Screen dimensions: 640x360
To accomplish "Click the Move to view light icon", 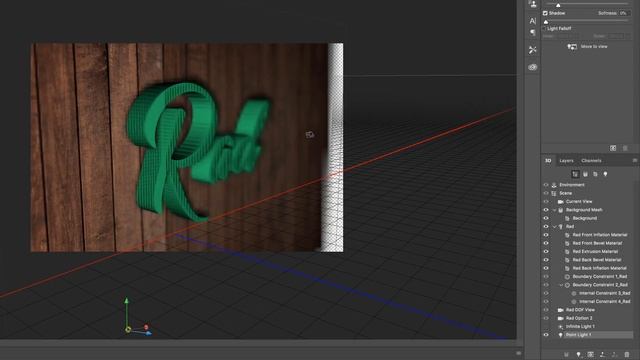I will point(572,47).
